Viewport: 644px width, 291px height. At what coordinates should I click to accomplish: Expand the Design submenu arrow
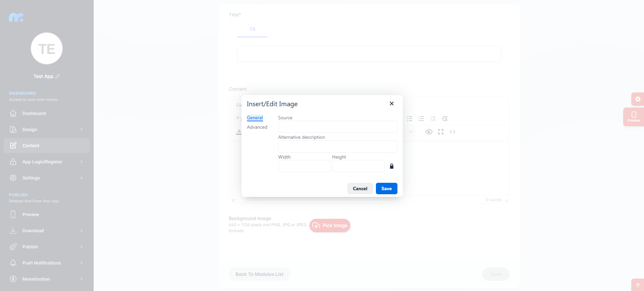coord(81,129)
